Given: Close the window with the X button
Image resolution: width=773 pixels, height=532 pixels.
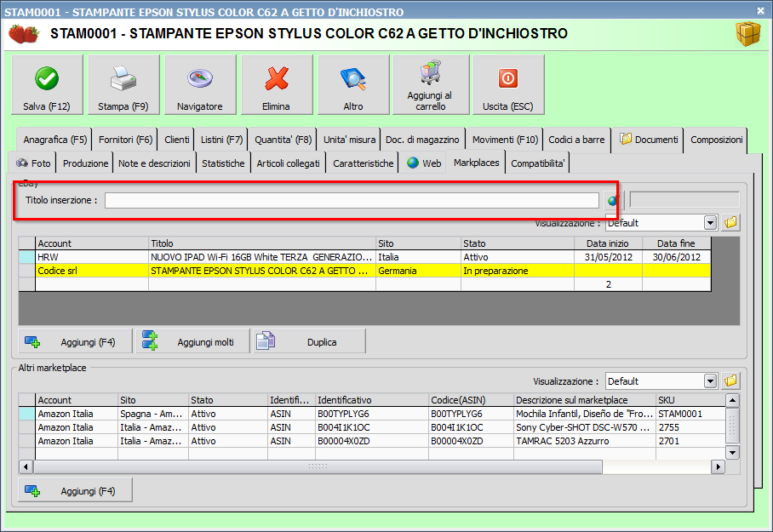Looking at the screenshot, I should [760, 10].
